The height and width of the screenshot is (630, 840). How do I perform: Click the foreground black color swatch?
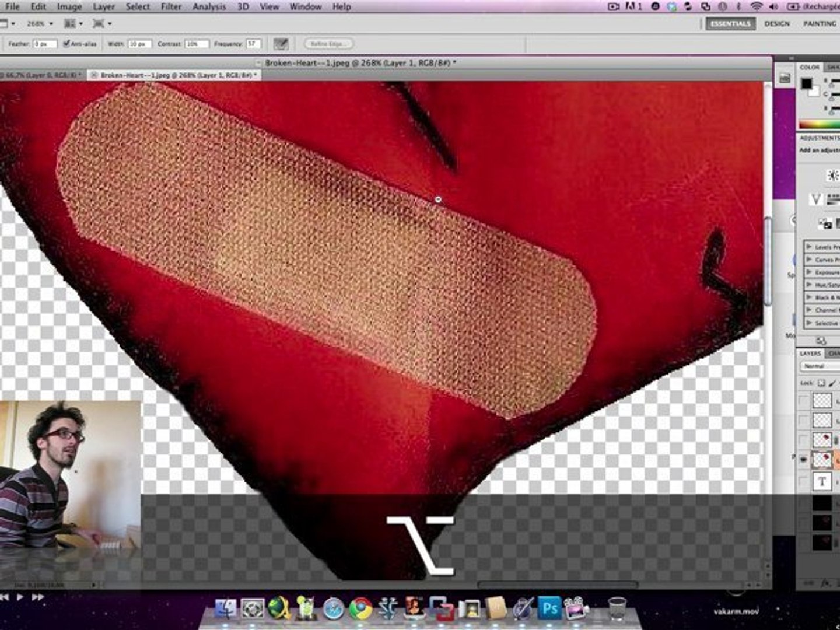tap(806, 83)
